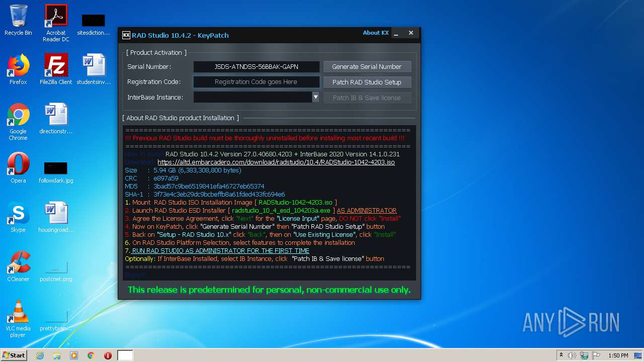
Task: Click the KX logo in KeyPatch title bar
Action: (x=126, y=35)
